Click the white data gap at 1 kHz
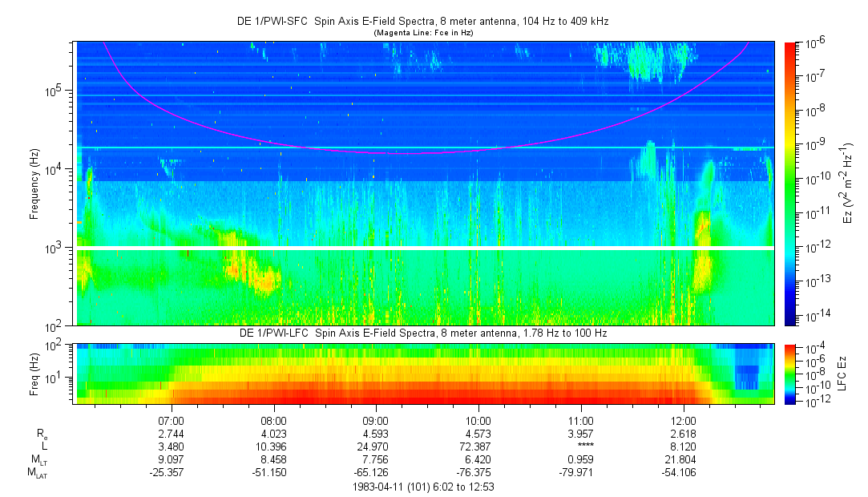 tap(425, 248)
